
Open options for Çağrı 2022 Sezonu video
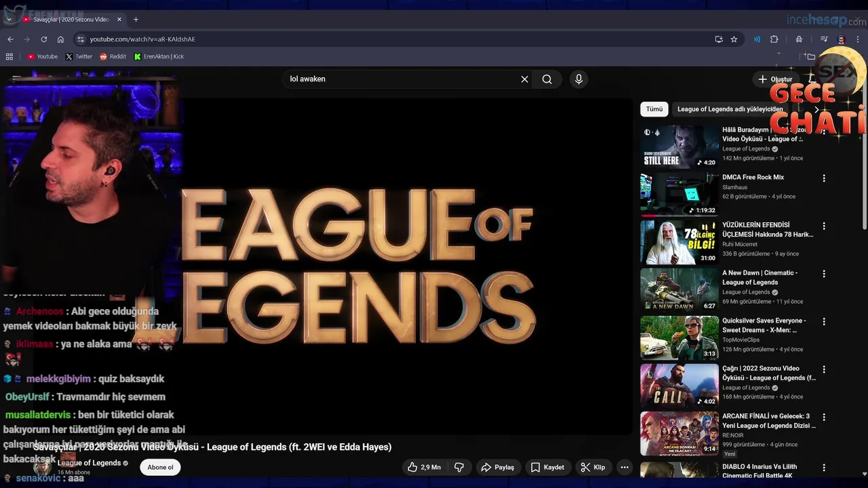click(x=824, y=369)
